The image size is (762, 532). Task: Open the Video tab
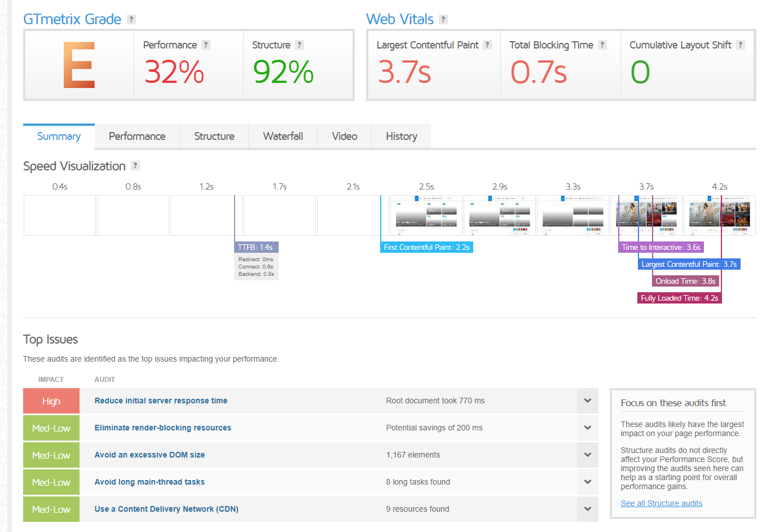tap(345, 136)
